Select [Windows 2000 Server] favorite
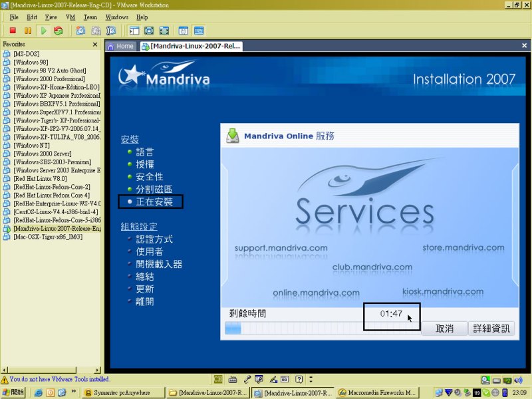532x399 pixels. coord(43,154)
